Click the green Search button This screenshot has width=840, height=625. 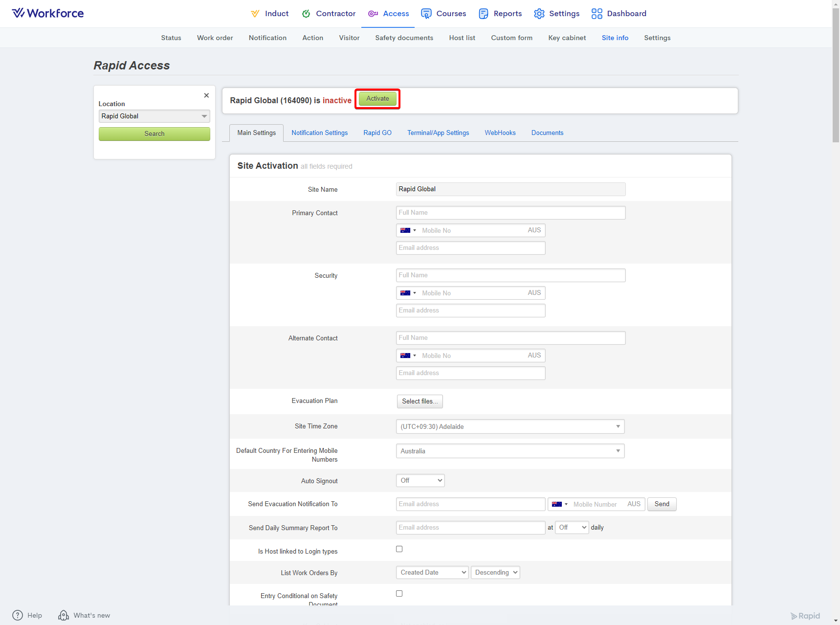point(155,134)
